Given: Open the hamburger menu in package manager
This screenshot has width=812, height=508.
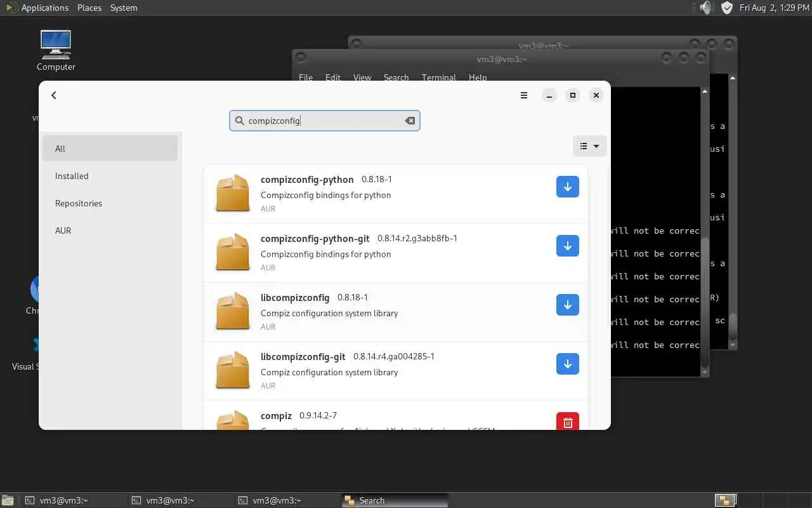Looking at the screenshot, I should (x=524, y=95).
